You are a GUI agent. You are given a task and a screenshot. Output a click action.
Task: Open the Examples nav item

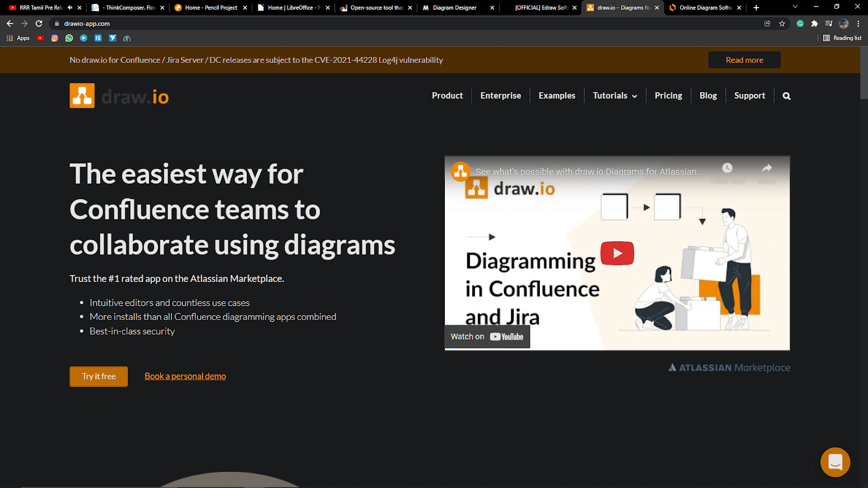557,95
